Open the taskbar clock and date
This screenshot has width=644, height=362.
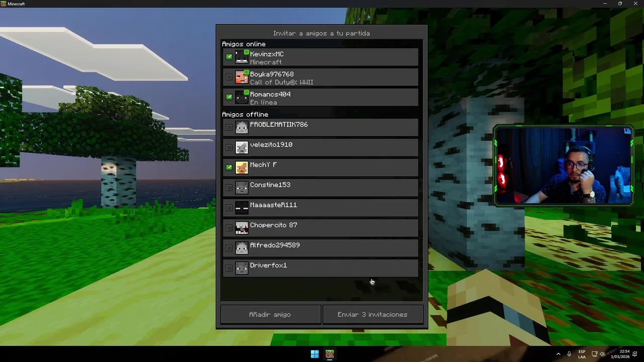pos(619,354)
